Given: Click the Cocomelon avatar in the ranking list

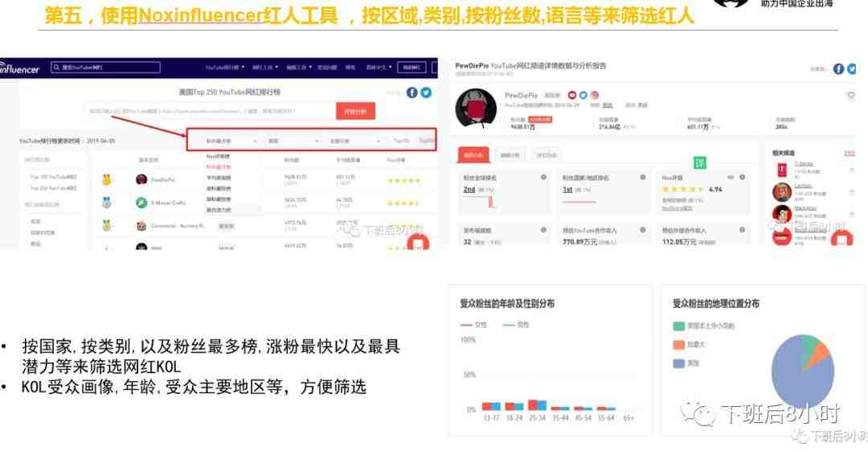Looking at the screenshot, I should tap(141, 225).
